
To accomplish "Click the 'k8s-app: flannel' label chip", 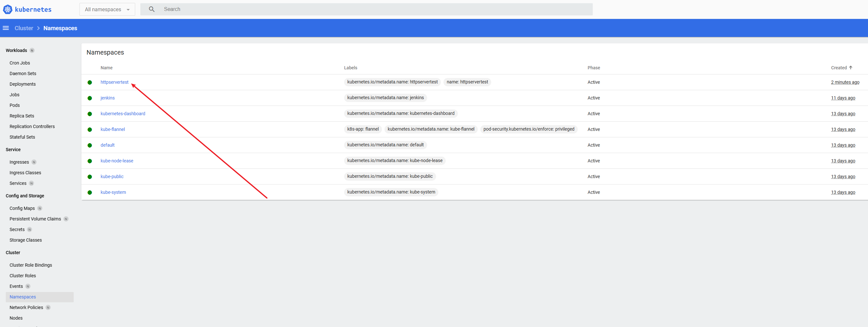I will click(x=363, y=129).
